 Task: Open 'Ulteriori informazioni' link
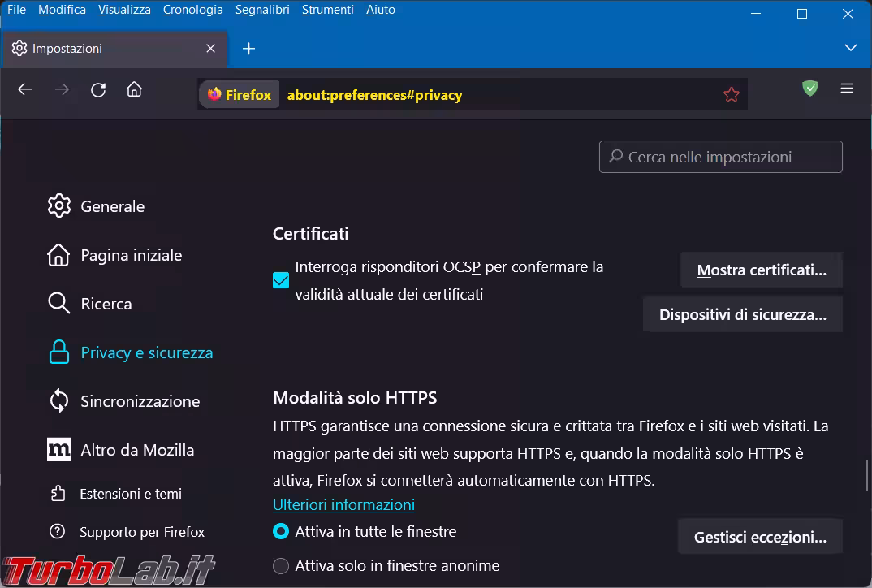(x=343, y=505)
